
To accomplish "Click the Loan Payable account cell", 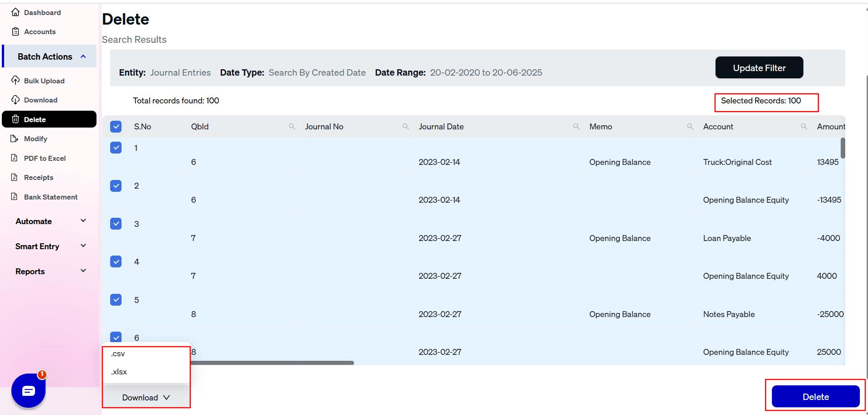I will (x=727, y=238).
